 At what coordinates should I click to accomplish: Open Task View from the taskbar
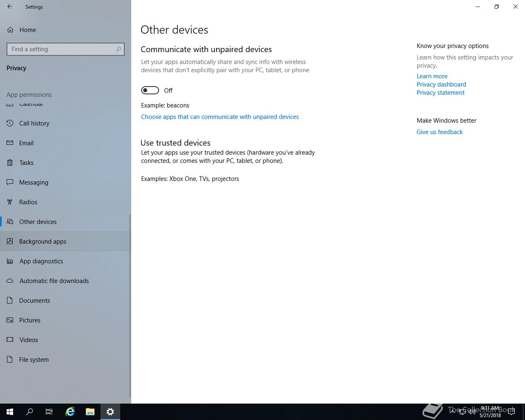click(x=49, y=412)
